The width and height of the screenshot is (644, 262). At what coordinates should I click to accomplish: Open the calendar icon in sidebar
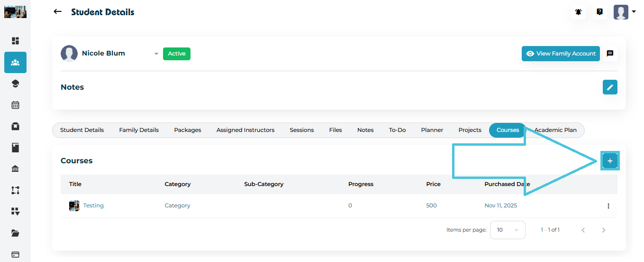[15, 105]
